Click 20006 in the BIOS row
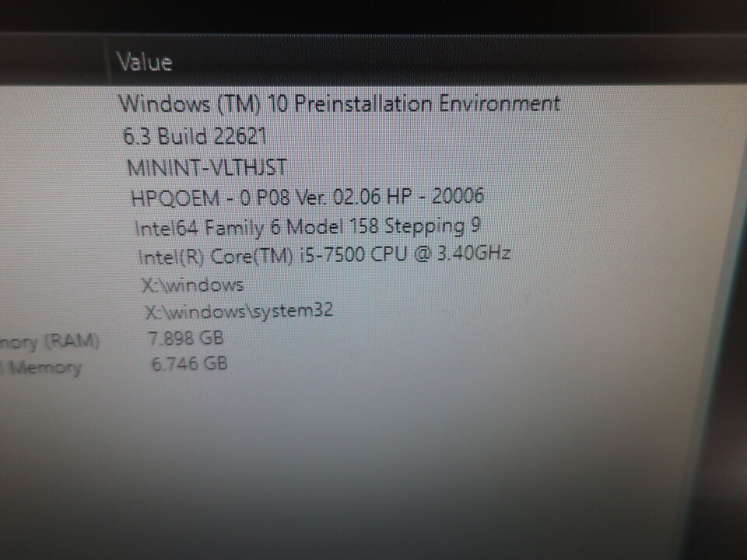Screen dimensions: 747x560 458,195
